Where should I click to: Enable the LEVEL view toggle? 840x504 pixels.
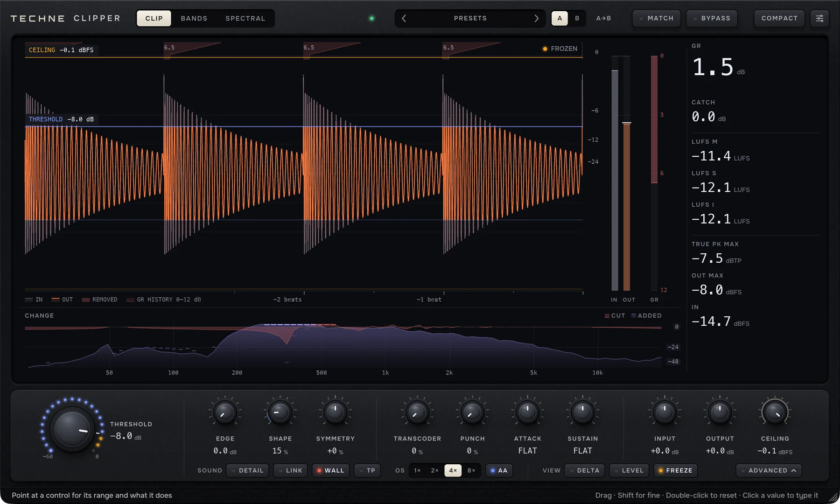coord(629,470)
